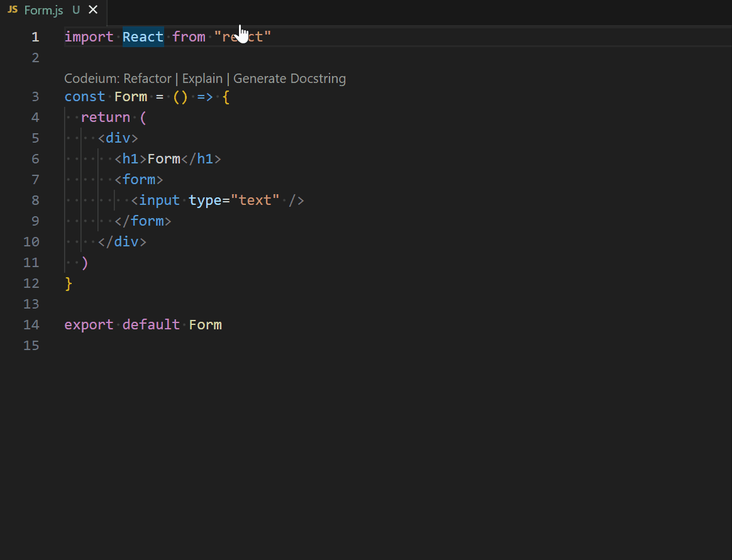Image resolution: width=732 pixels, height=560 pixels.
Task: Click the closing brace on line 12
Action: pyautogui.click(x=67, y=283)
